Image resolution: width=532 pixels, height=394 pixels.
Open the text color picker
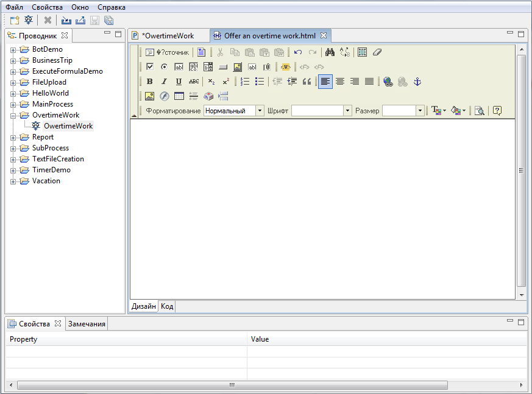(x=436, y=110)
